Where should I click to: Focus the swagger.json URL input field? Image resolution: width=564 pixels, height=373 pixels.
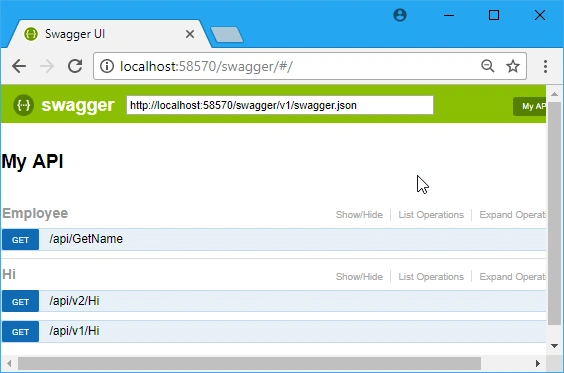pyautogui.click(x=280, y=105)
